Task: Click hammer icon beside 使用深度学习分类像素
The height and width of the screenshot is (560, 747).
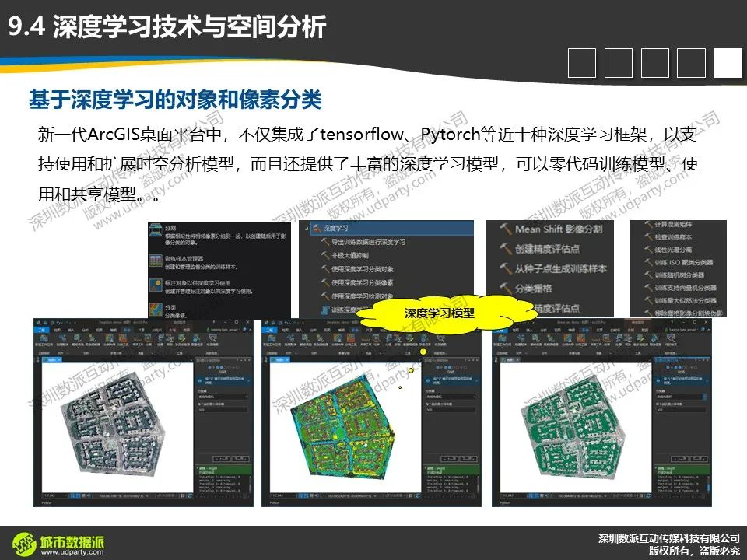Action: 326,282
